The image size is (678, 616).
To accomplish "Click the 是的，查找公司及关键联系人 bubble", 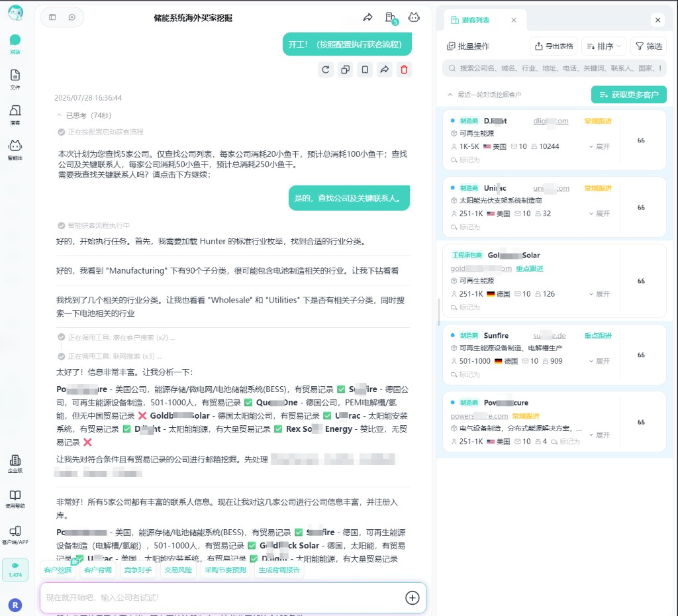I will [x=349, y=198].
